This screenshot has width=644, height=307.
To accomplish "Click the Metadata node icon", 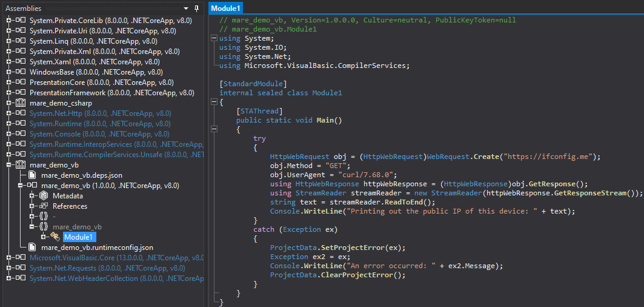I will (44, 196).
